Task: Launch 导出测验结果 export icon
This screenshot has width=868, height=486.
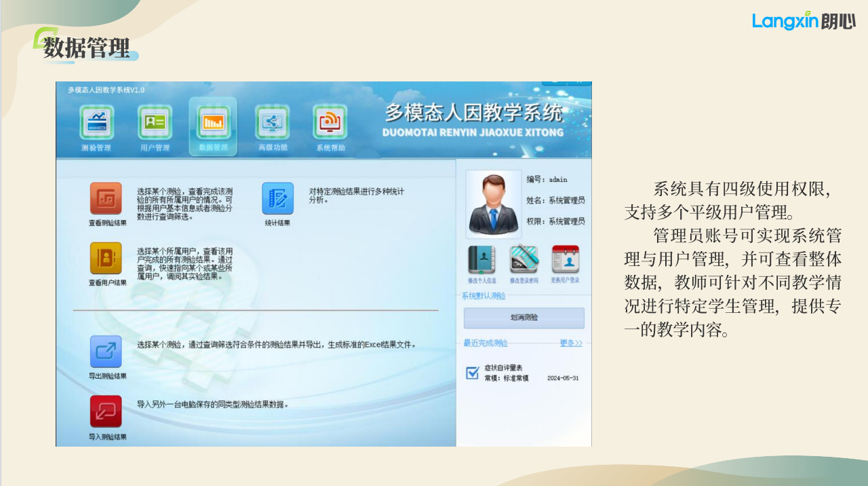Action: (106, 352)
